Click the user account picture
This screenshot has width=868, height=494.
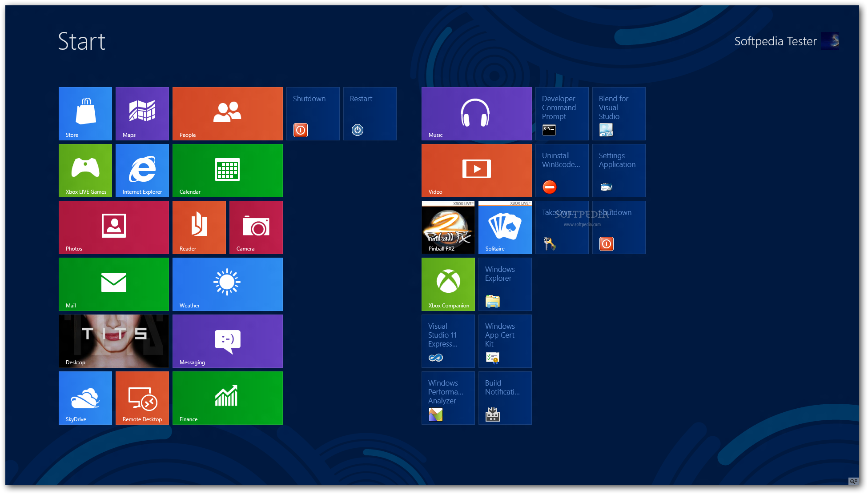(830, 41)
